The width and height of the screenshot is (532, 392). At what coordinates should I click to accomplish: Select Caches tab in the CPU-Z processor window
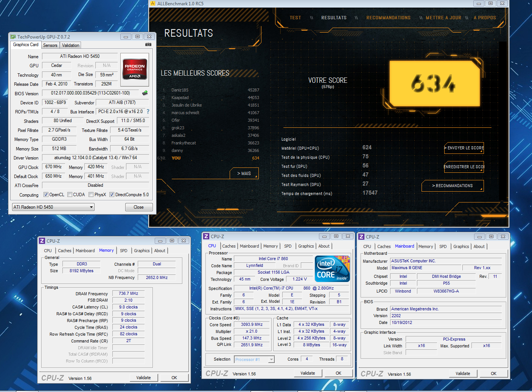point(229,246)
